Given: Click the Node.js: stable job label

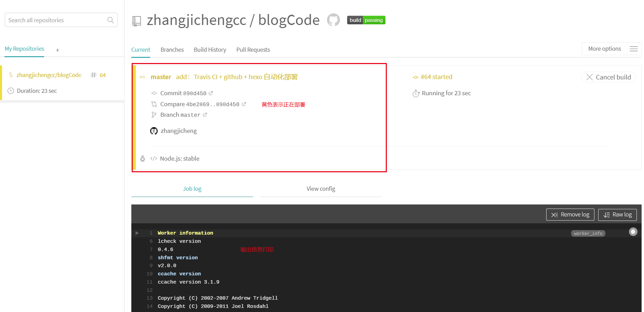Looking at the screenshot, I should click(180, 159).
